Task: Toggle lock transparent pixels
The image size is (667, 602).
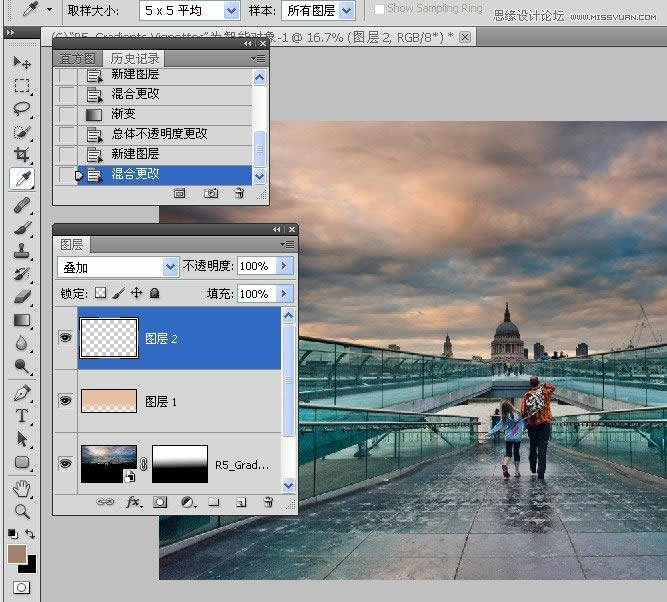Action: tap(100, 294)
